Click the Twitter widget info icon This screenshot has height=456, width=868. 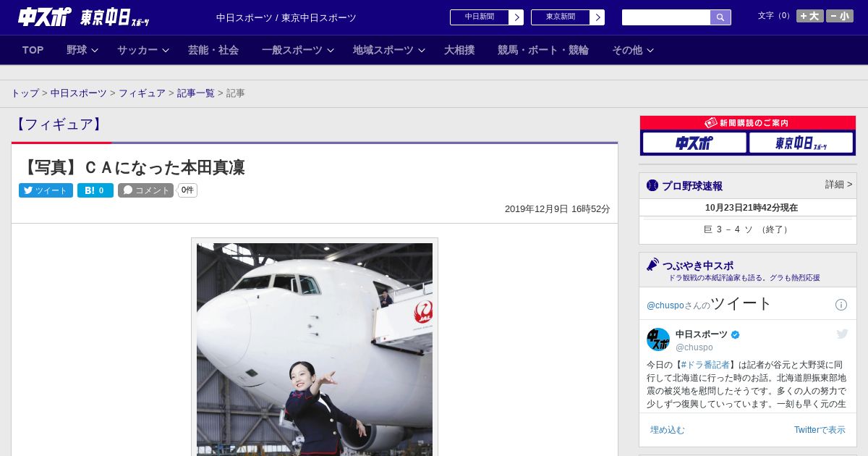(841, 305)
